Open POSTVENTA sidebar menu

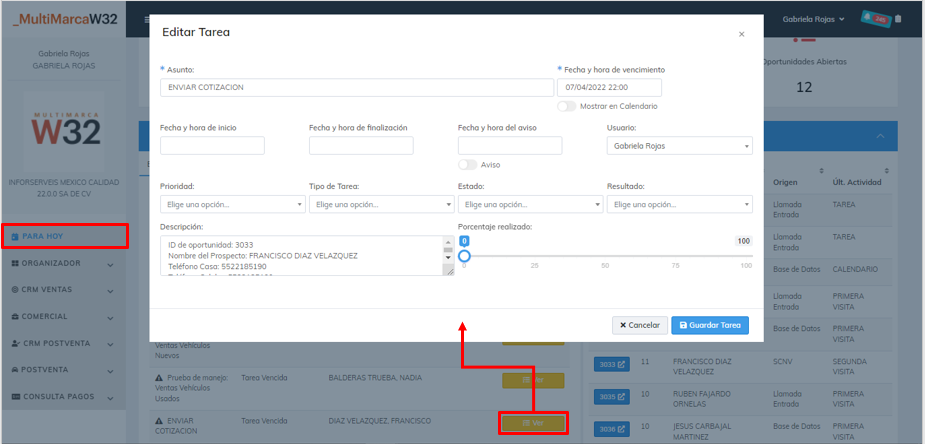63,370
